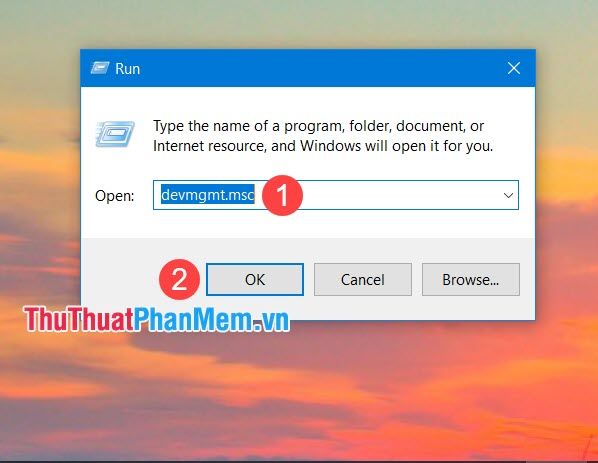Expand the Open combo box dropdown arrow
The height and width of the screenshot is (463, 598).
[x=508, y=195]
